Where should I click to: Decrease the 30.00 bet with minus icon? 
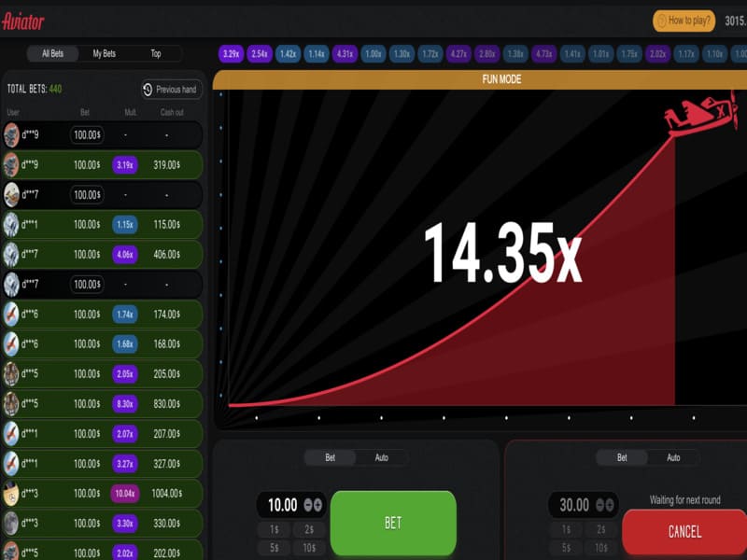(599, 505)
